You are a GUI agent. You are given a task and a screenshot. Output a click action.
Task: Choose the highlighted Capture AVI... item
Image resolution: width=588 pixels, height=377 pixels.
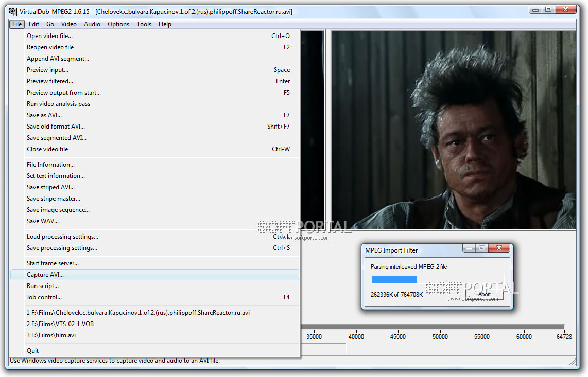[x=154, y=275]
